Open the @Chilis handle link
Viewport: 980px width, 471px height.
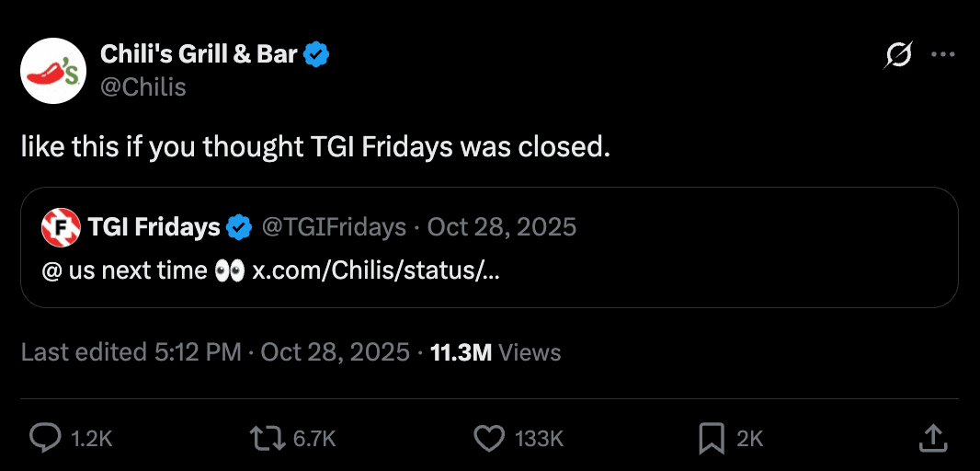(x=142, y=86)
